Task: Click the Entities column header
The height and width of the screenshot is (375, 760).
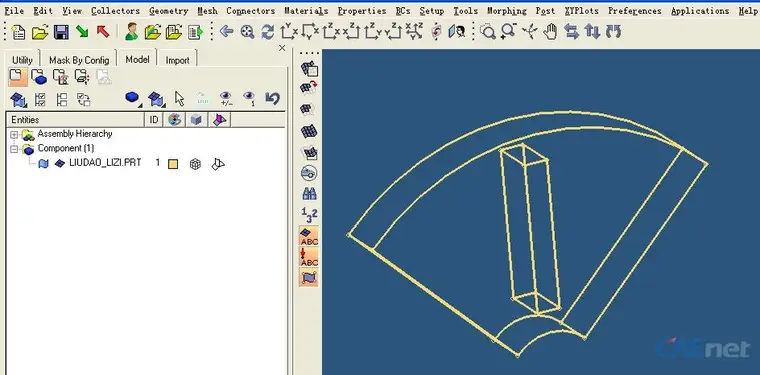Action: 75,120
